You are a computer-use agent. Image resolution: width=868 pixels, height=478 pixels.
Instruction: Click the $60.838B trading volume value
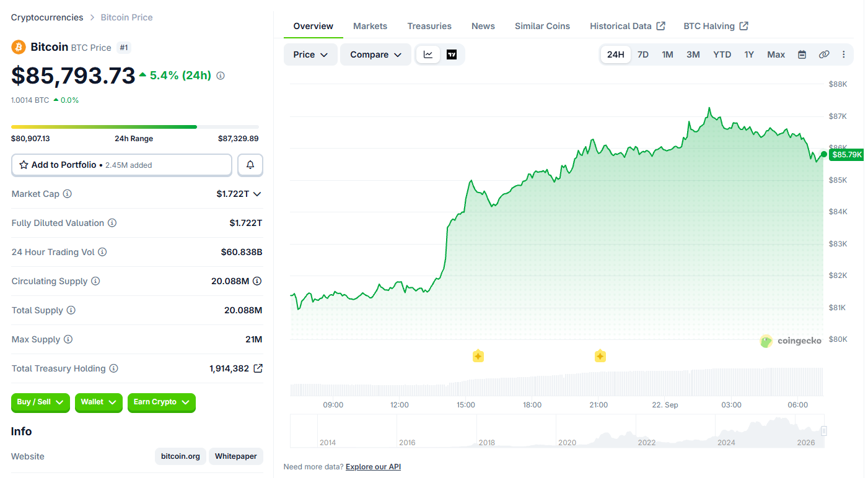point(242,252)
